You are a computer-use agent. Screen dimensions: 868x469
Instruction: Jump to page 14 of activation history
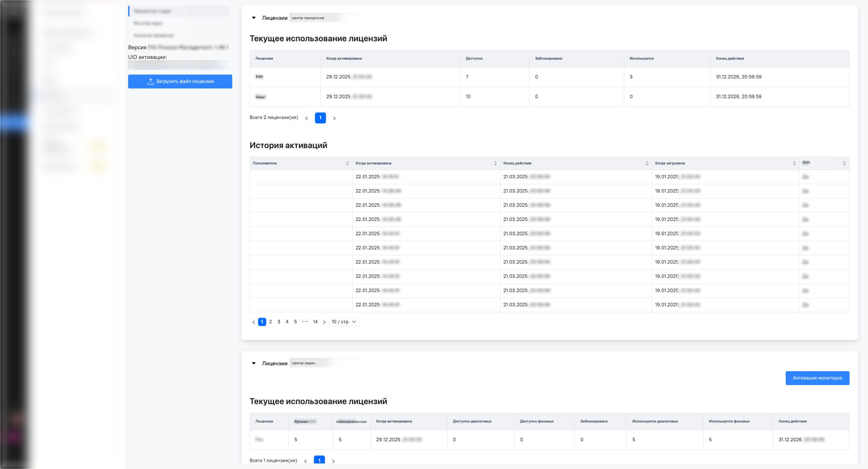tap(315, 322)
